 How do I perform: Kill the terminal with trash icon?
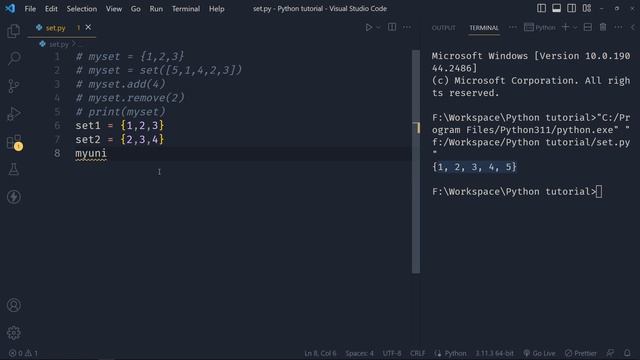[603, 27]
